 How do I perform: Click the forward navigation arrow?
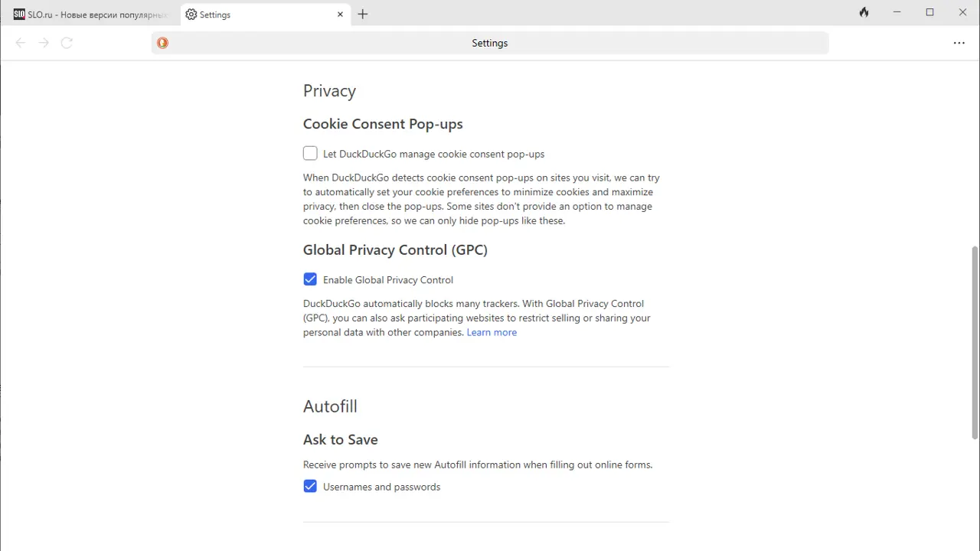44,43
